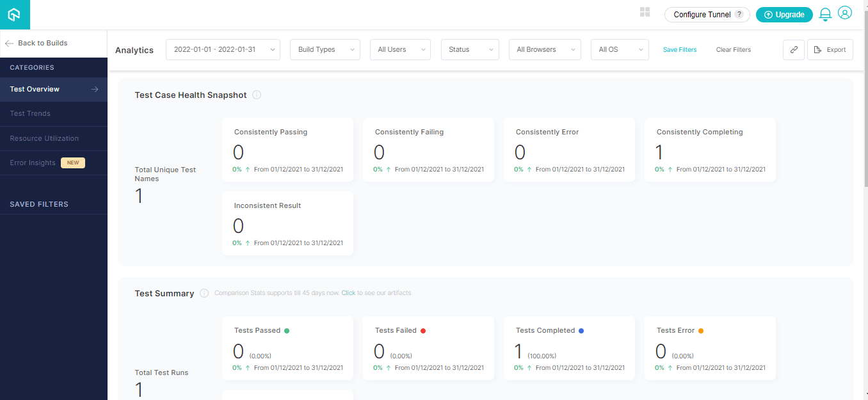Switch to Test Trends category
The height and width of the screenshot is (400, 868).
coord(29,113)
